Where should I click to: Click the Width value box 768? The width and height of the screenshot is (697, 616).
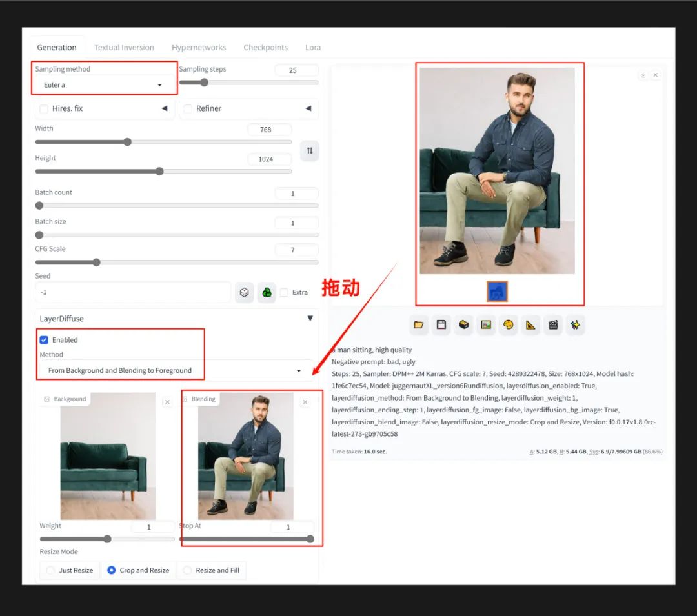point(269,130)
